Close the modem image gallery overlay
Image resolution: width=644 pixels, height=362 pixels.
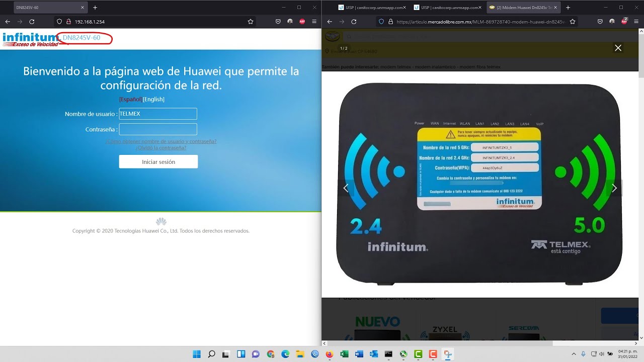(x=618, y=48)
